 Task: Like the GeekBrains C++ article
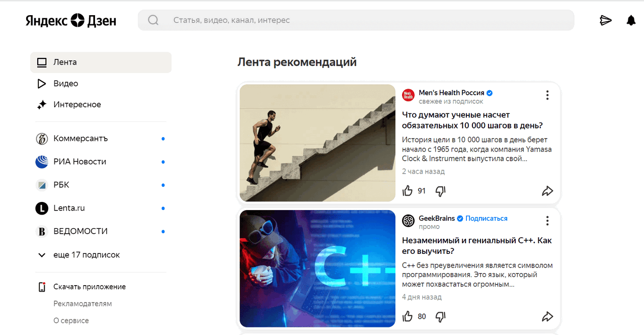pyautogui.click(x=408, y=316)
